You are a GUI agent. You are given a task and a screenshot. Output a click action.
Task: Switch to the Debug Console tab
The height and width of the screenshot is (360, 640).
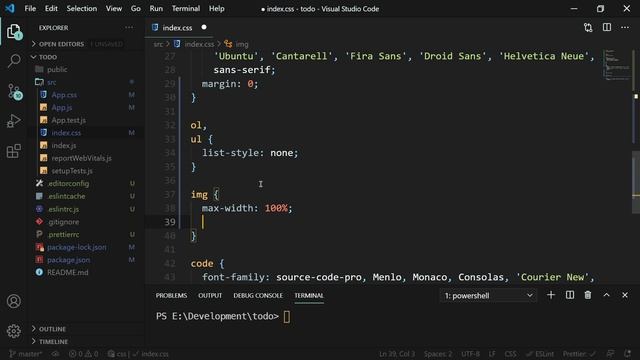(x=258, y=296)
